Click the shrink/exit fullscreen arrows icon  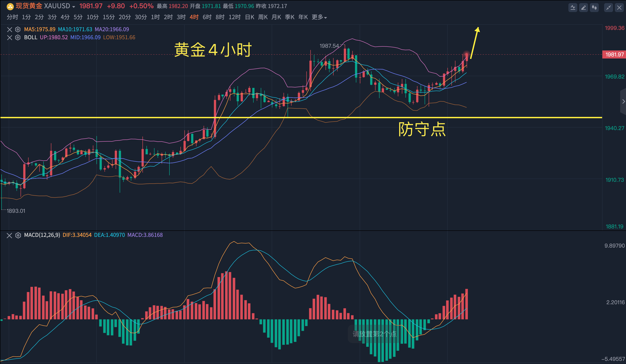click(608, 8)
